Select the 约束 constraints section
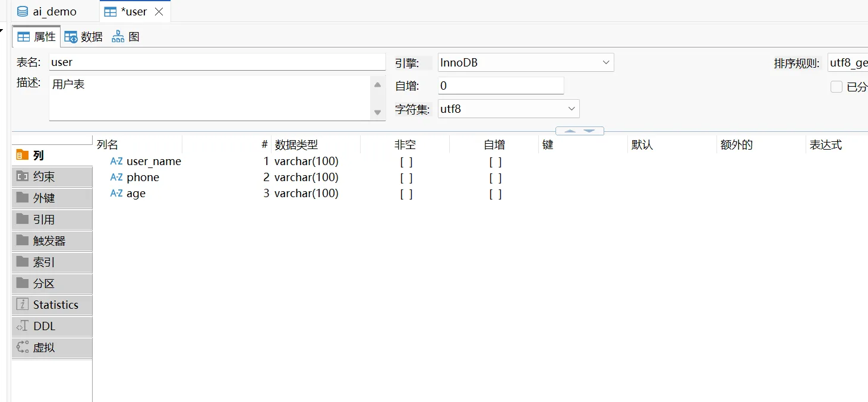This screenshot has width=868, height=402. [x=52, y=176]
